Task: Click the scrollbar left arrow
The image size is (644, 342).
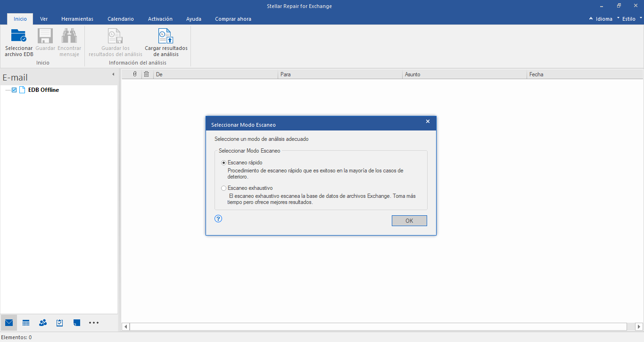Action: (x=126, y=326)
